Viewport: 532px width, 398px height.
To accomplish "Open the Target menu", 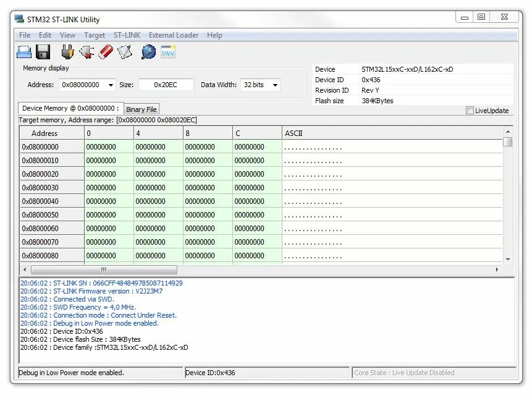I will 95,35.
